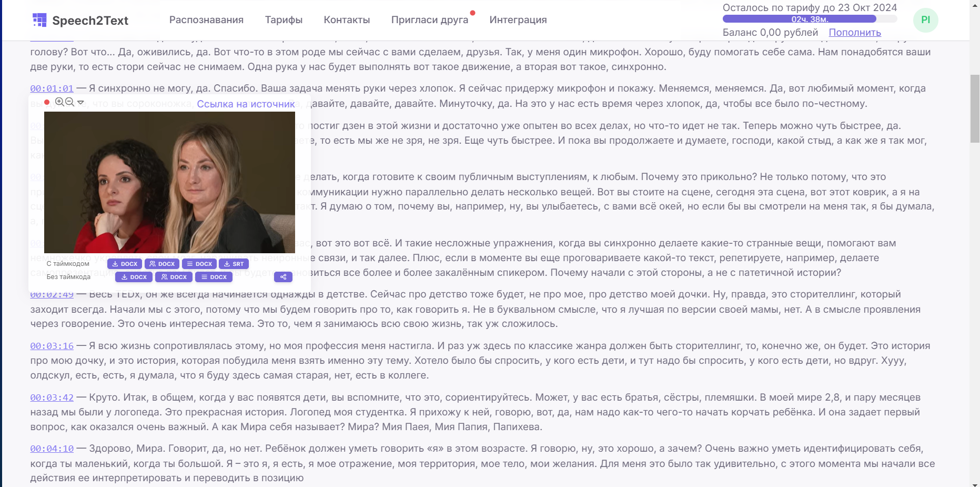Click the Speech2Text brand name
The width and height of the screenshot is (980, 487).
tap(90, 21)
